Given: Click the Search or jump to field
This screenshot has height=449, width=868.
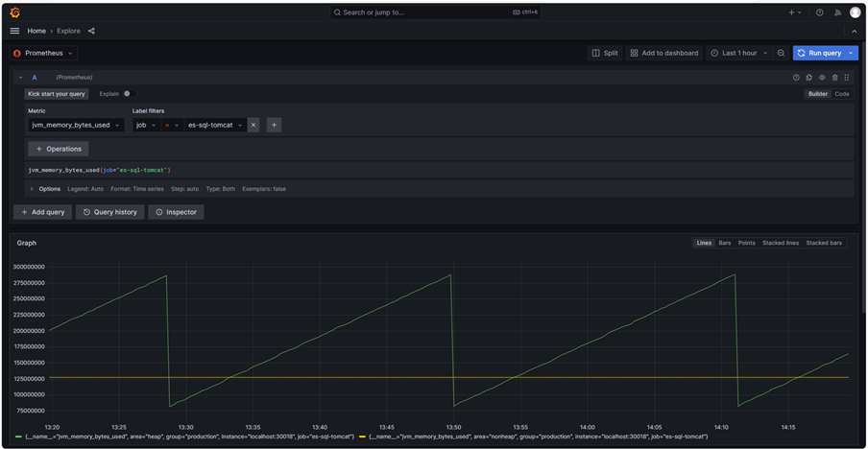Looking at the screenshot, I should click(435, 12).
